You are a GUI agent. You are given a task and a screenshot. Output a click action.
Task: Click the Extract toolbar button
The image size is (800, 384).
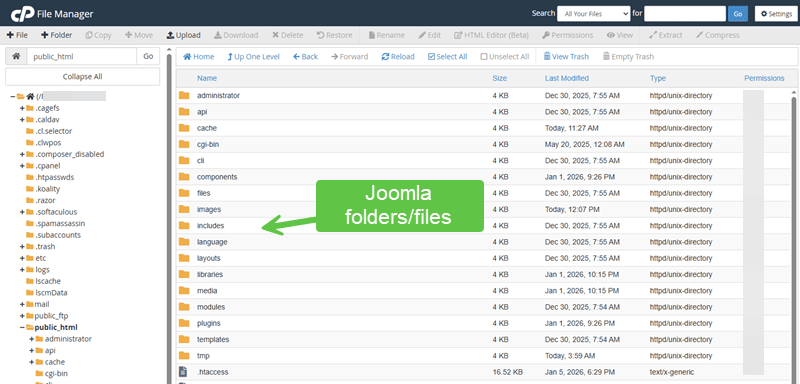click(665, 35)
